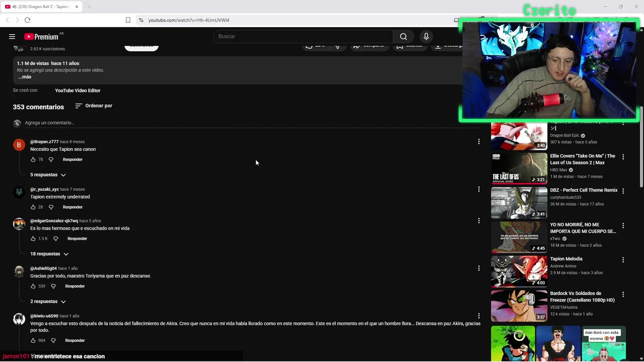Expand 18 respuestas under edgarGonzalez comment
The width and height of the screenshot is (644, 362).
click(x=49, y=254)
